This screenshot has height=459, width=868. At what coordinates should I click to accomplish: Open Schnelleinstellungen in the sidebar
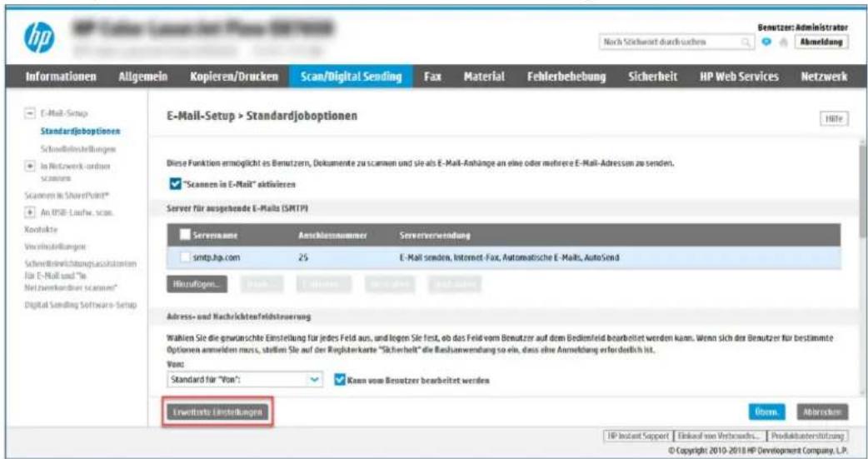(x=78, y=149)
